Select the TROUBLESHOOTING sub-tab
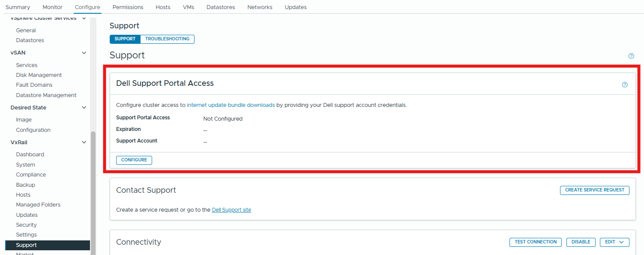 168,39
